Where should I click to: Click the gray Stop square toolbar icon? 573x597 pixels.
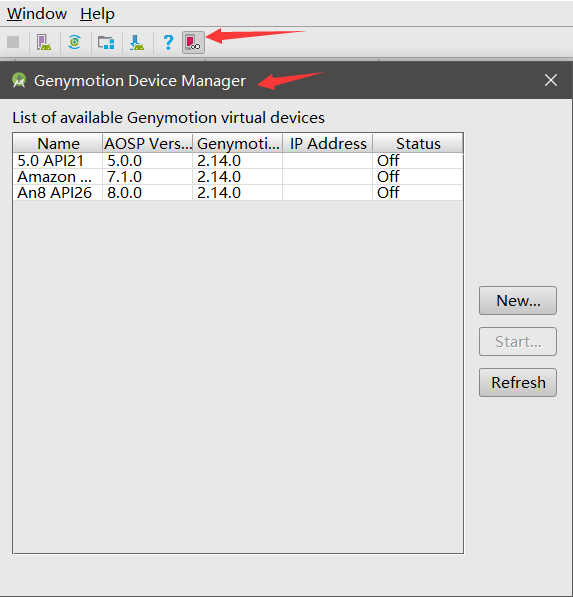[13, 42]
